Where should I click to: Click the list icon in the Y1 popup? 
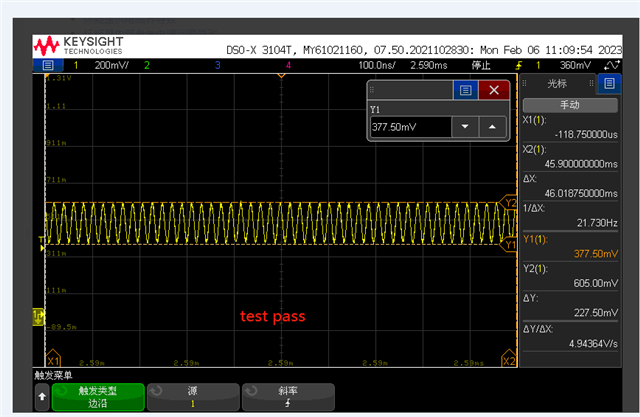(x=464, y=90)
